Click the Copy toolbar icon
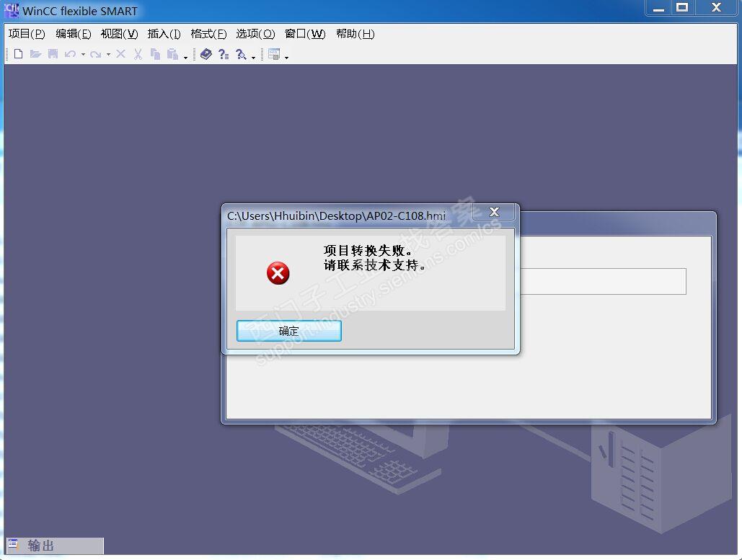 click(x=155, y=54)
